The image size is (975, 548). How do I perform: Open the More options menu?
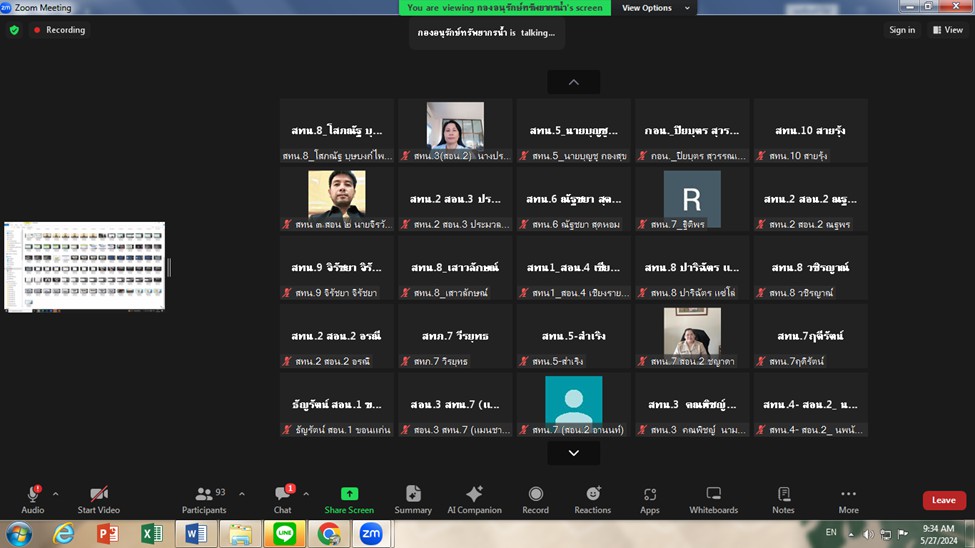(x=848, y=499)
